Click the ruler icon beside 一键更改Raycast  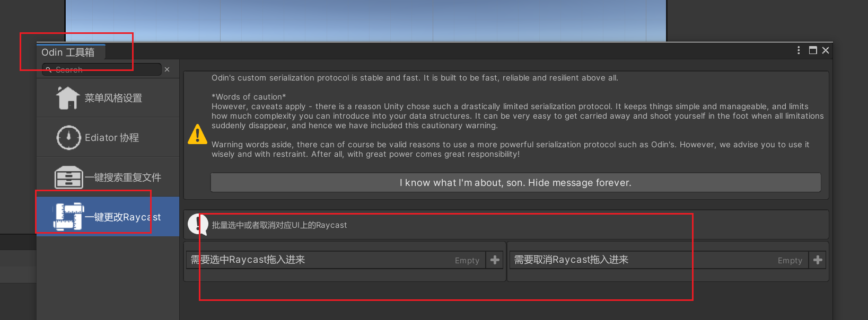[68, 217]
